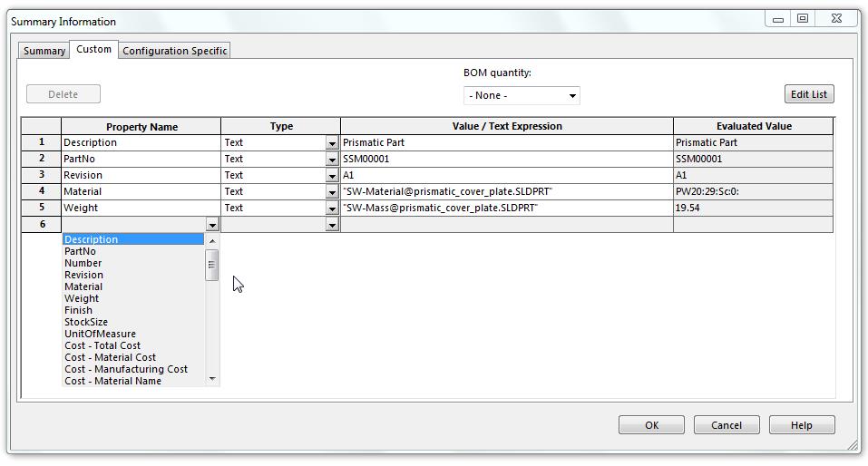Open Help for Summary Information
This screenshot has width=868, height=466.
click(x=801, y=425)
